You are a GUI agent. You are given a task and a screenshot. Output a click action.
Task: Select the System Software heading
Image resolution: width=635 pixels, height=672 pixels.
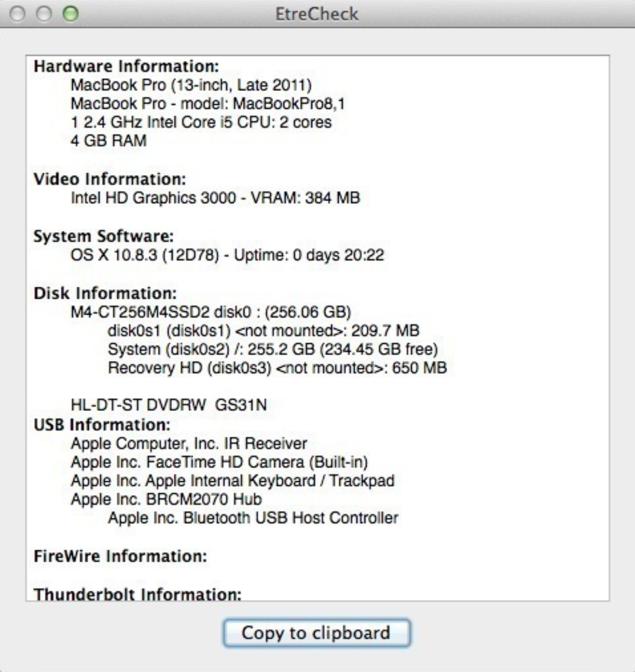pos(103,236)
